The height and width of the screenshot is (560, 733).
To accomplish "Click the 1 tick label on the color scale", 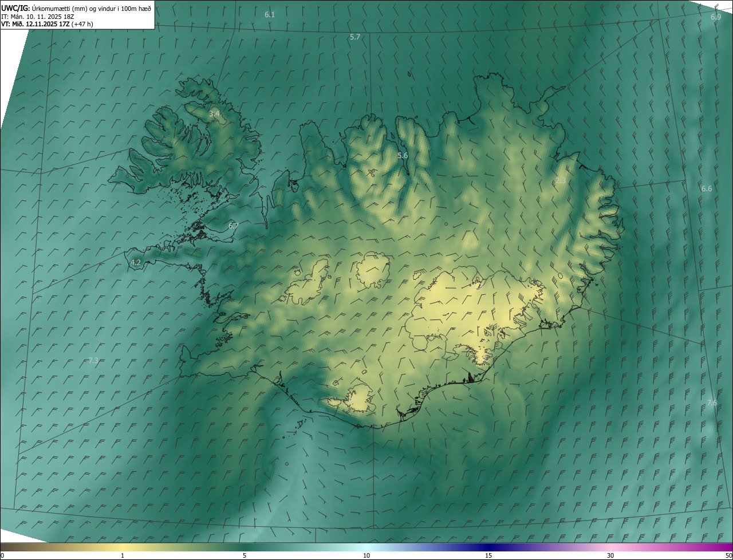I will (123, 556).
